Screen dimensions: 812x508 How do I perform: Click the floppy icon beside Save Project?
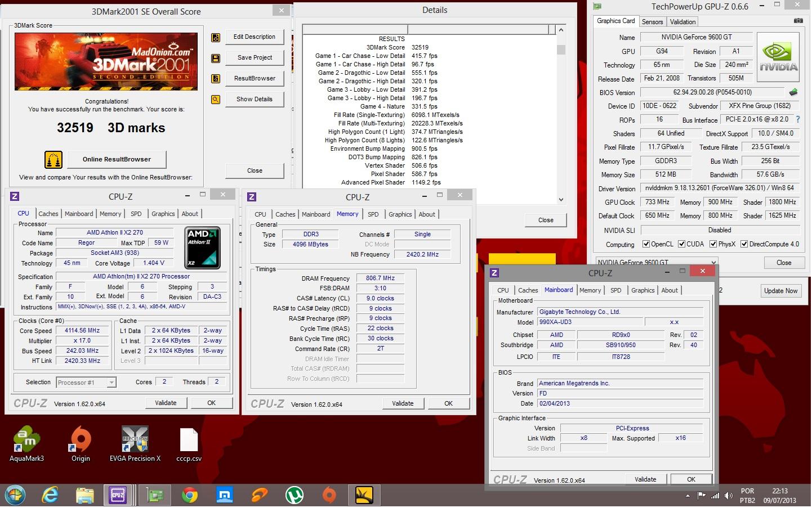coord(216,58)
